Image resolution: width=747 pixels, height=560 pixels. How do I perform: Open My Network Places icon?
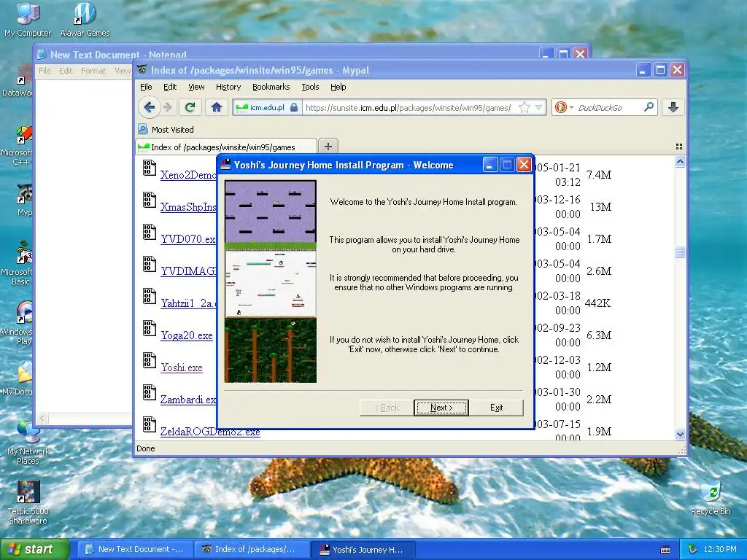tap(28, 442)
